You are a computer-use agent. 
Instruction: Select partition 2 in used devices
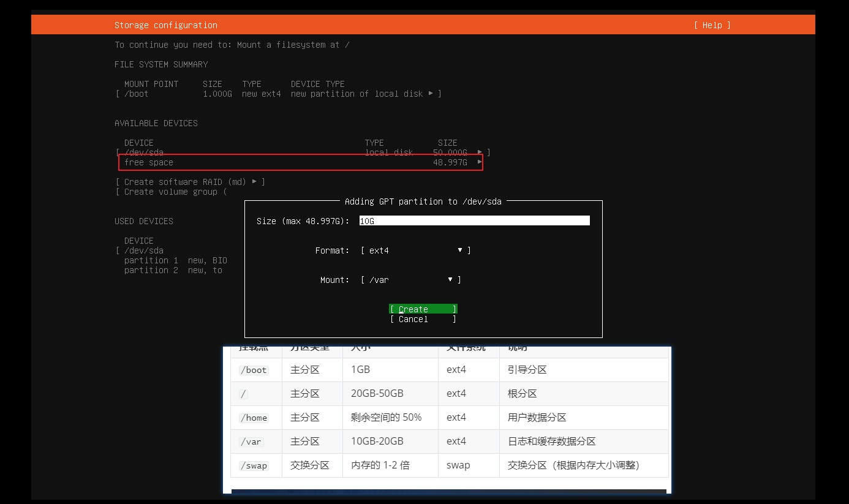[x=151, y=270]
